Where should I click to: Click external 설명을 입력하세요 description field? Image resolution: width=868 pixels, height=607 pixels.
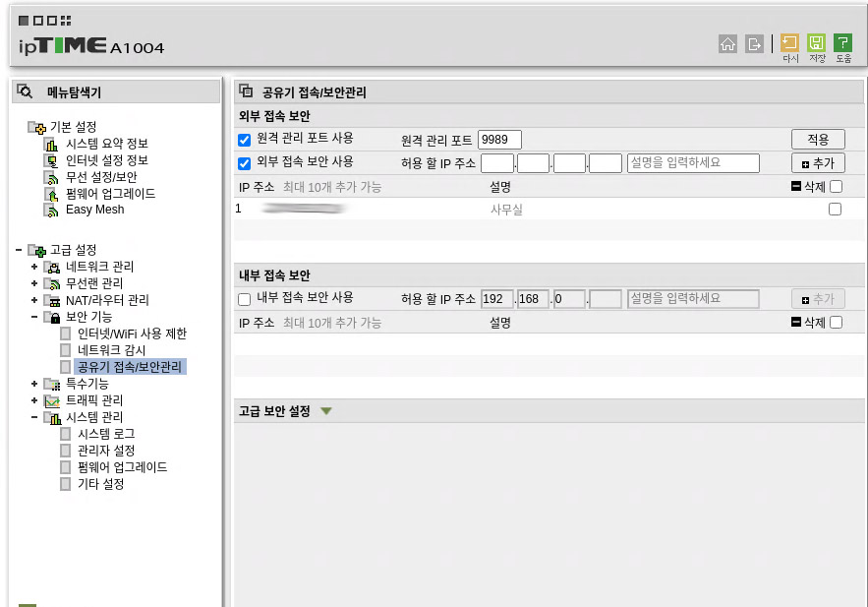[x=692, y=163]
